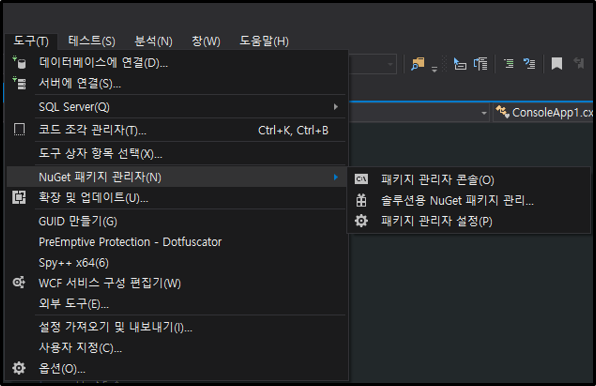Click the increase indent toolbar icon
This screenshot has width=596, height=386.
tap(480, 64)
